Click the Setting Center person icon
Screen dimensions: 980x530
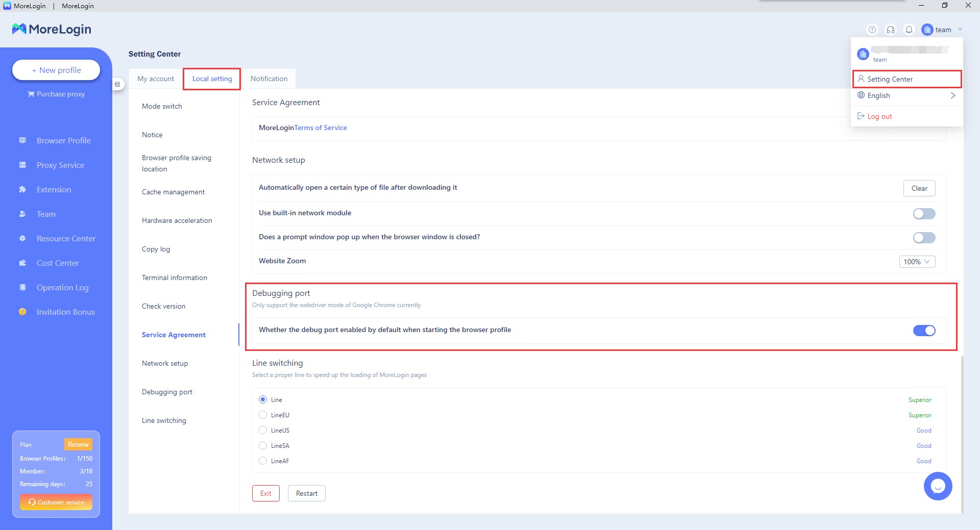[861, 79]
